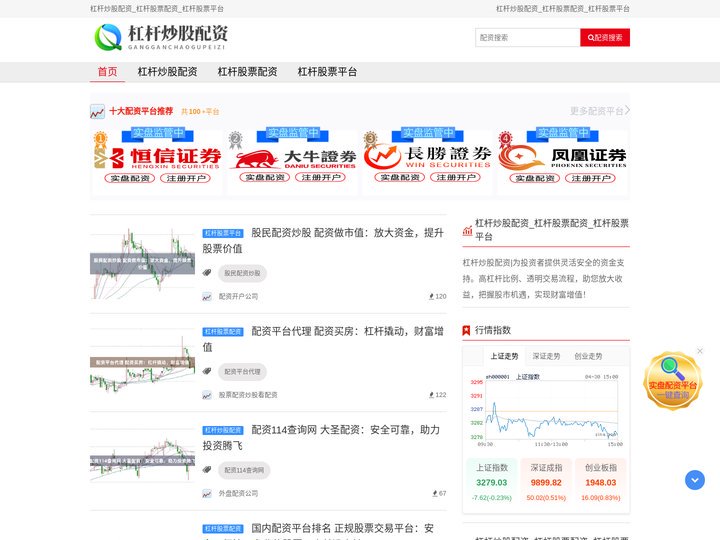Open article 股民配资炒股 配资做市值 headline
Image resolution: width=720 pixels, height=540 pixels.
323,241
